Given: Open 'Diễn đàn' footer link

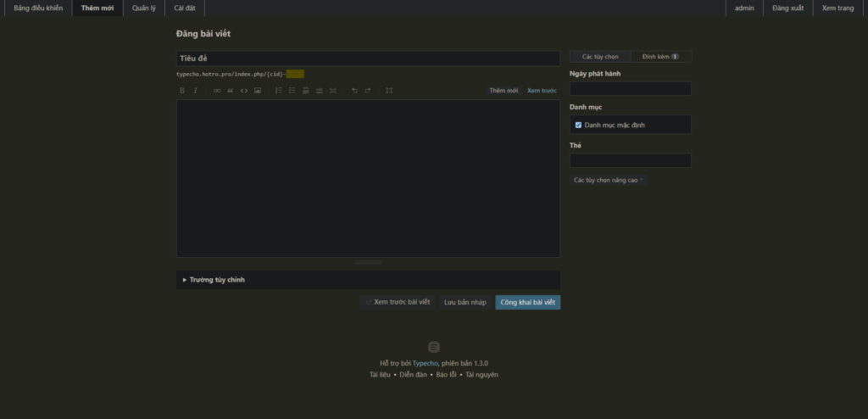Looking at the screenshot, I should (x=413, y=375).
